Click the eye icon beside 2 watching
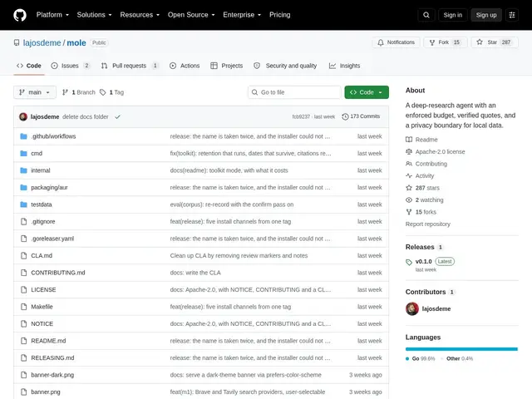 tap(409, 199)
